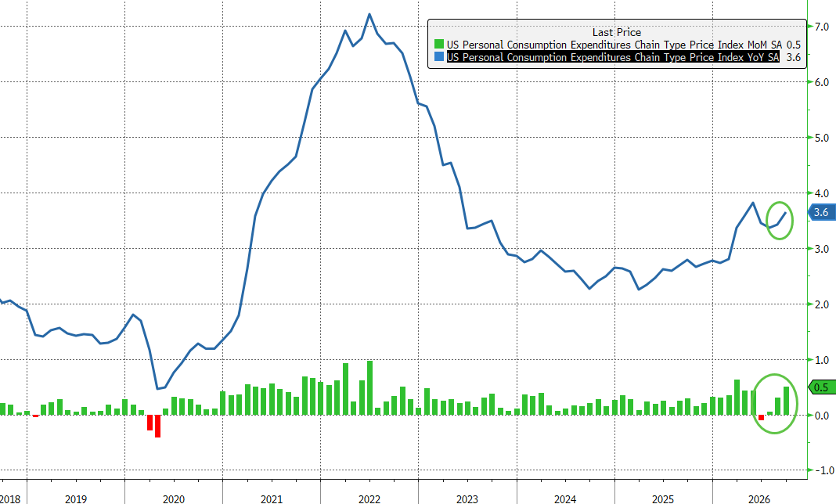Click the 7.0 label on the value axis
Screen dimensions: 836x504
[822, 26]
